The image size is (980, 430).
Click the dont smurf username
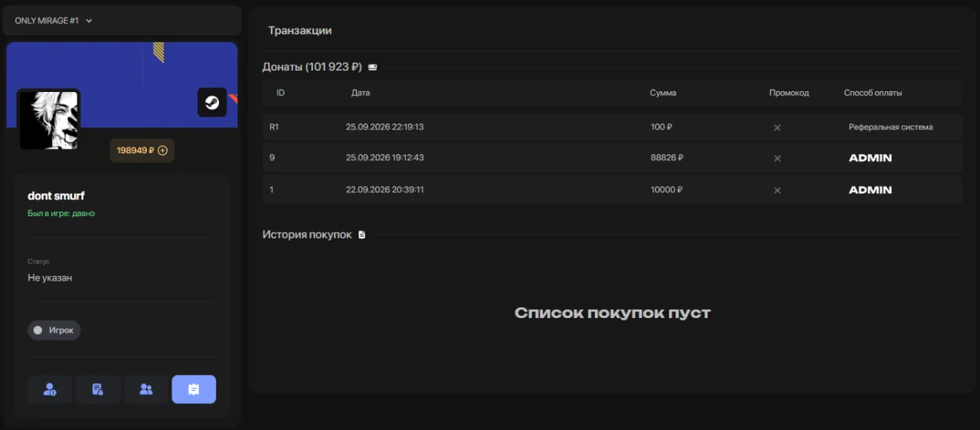[x=56, y=196]
